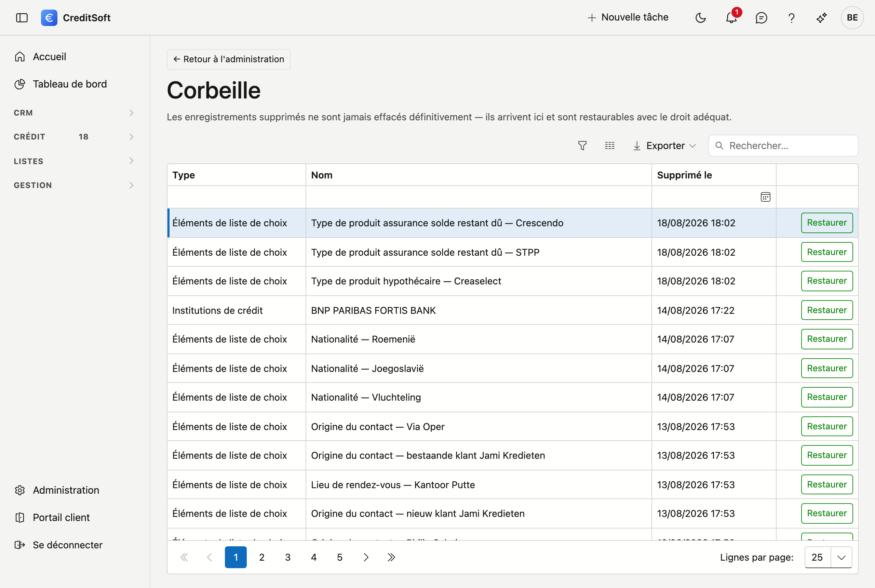The width and height of the screenshot is (875, 588).
Task: Select page 1 in pagination
Action: tap(236, 558)
